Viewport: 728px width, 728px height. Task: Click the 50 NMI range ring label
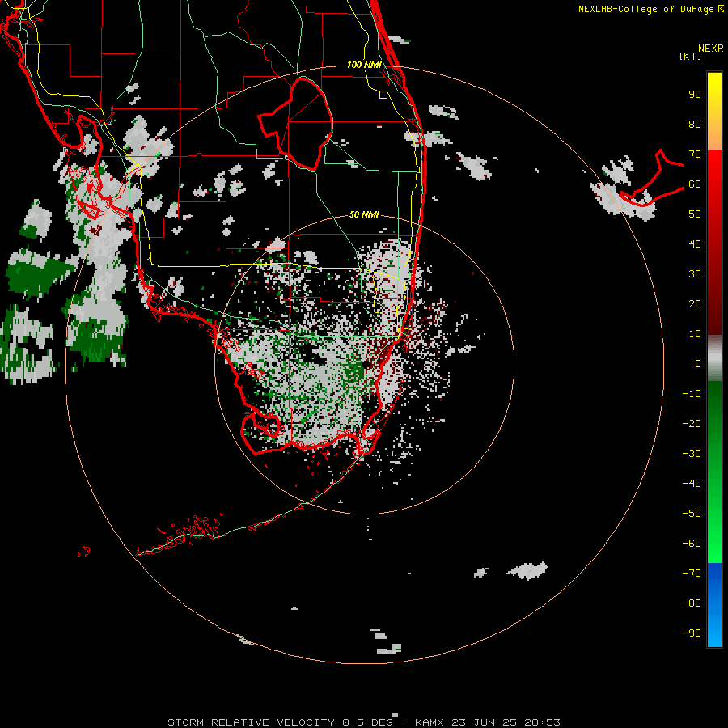click(x=364, y=214)
